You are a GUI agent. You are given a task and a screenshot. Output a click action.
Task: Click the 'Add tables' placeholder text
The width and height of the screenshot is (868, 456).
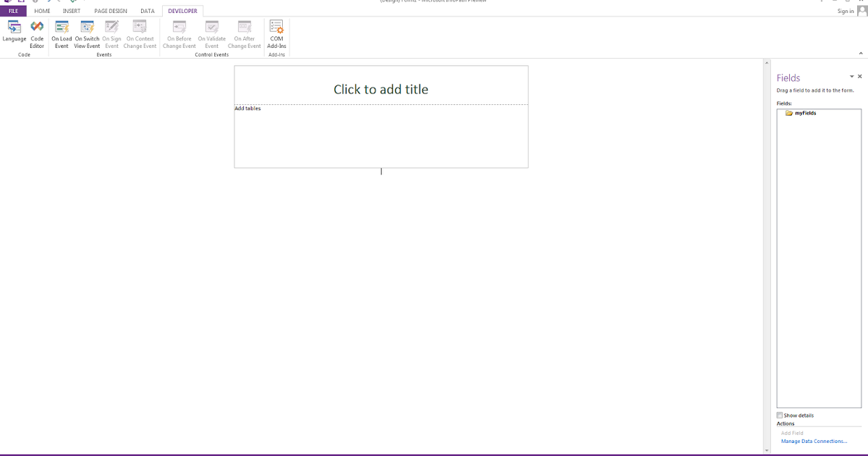[247, 109]
